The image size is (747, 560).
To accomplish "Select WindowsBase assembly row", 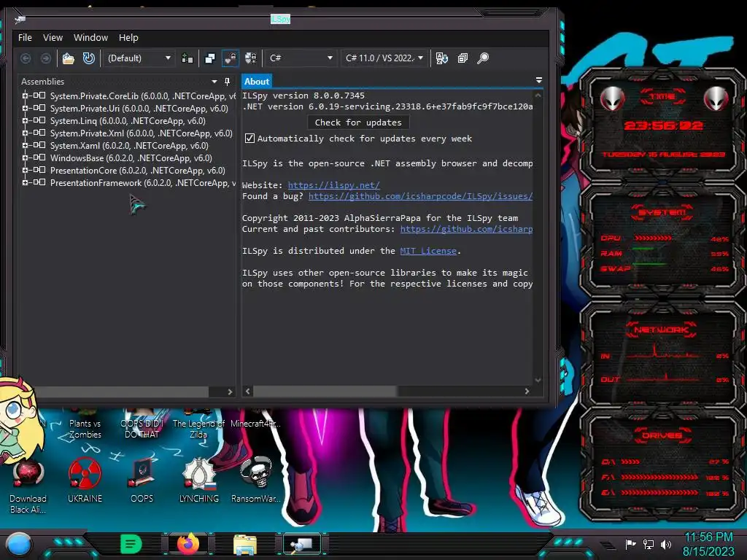I will (131, 158).
